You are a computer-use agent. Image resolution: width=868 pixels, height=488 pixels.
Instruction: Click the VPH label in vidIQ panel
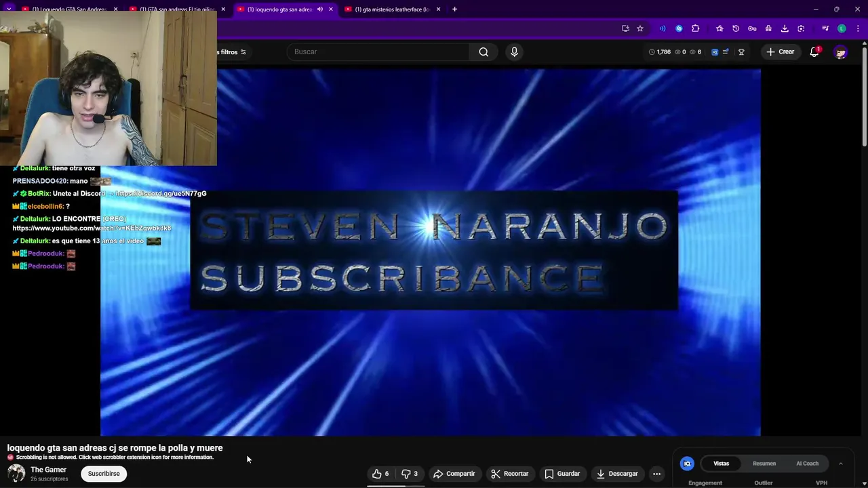[x=821, y=483]
